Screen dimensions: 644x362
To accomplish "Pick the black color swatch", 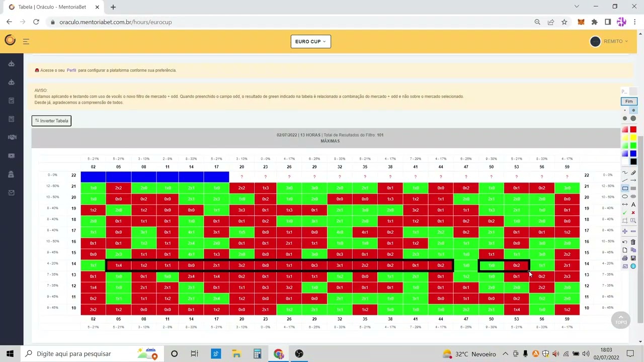I will click(633, 161).
